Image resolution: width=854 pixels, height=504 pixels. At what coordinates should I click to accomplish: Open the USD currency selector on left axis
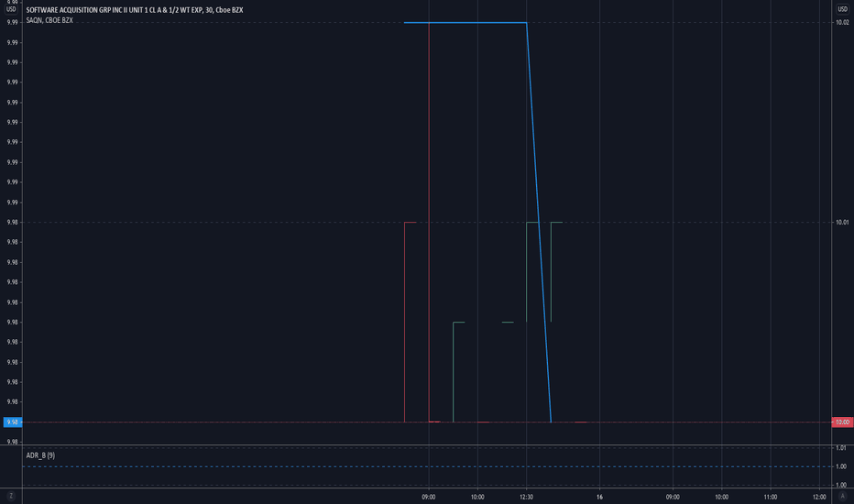tap(11, 9)
